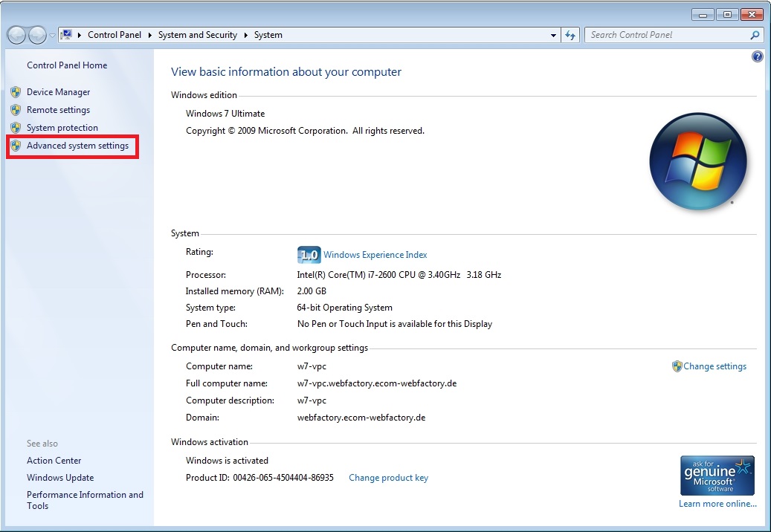Image resolution: width=771 pixels, height=532 pixels.
Task: Click the Refresh icon beside address bar
Action: (x=571, y=35)
